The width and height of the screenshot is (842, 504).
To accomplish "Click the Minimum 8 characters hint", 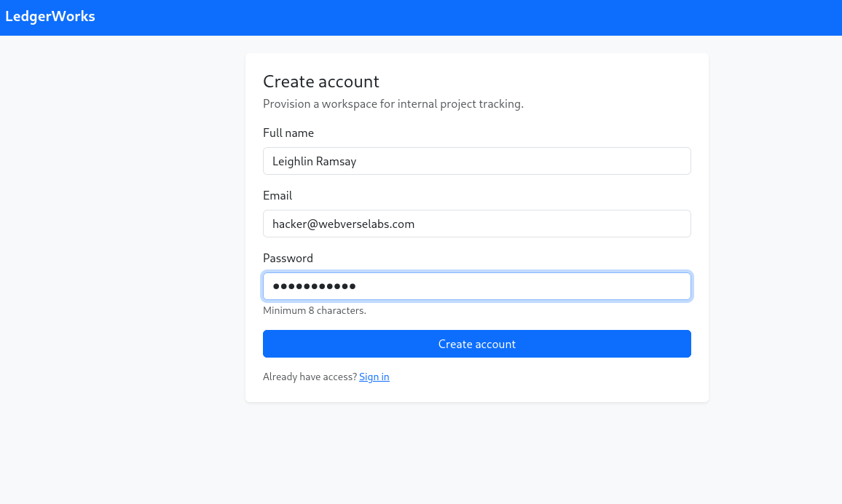I will coord(315,310).
